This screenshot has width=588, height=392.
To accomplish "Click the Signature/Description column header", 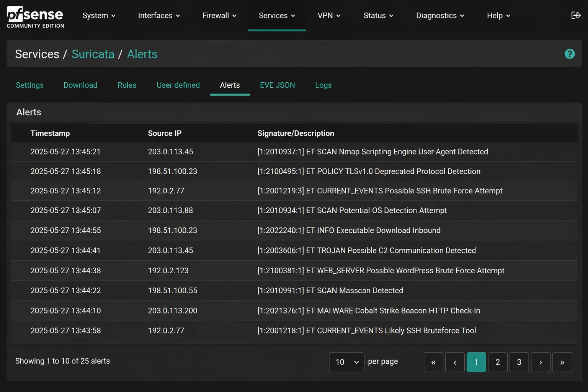I will click(296, 133).
